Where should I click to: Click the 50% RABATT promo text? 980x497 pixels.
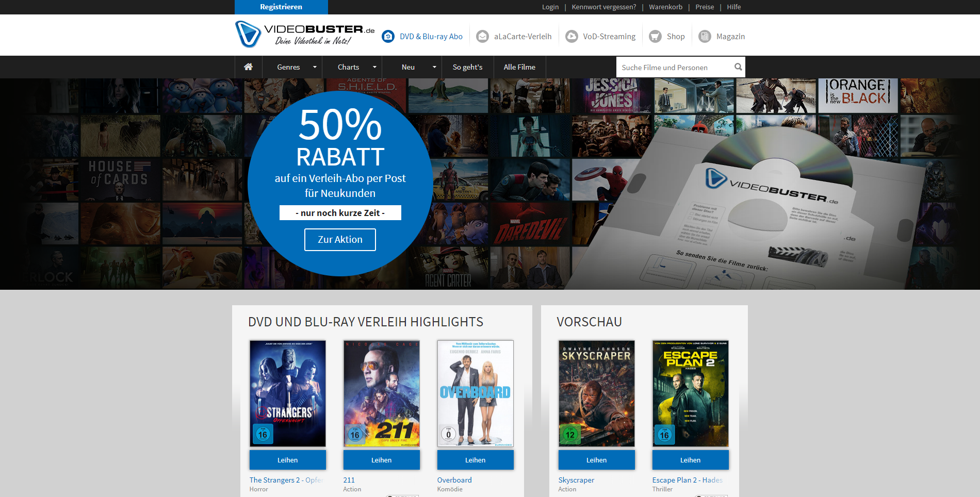[340, 138]
